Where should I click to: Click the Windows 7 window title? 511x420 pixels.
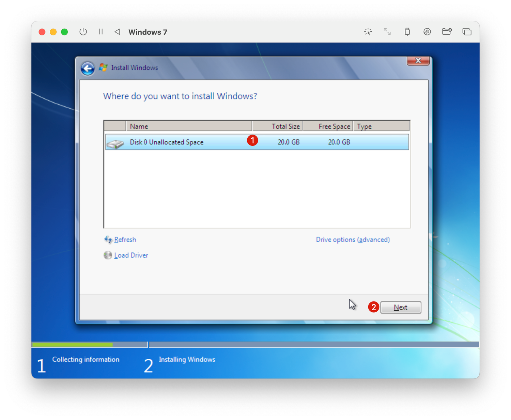[148, 32]
